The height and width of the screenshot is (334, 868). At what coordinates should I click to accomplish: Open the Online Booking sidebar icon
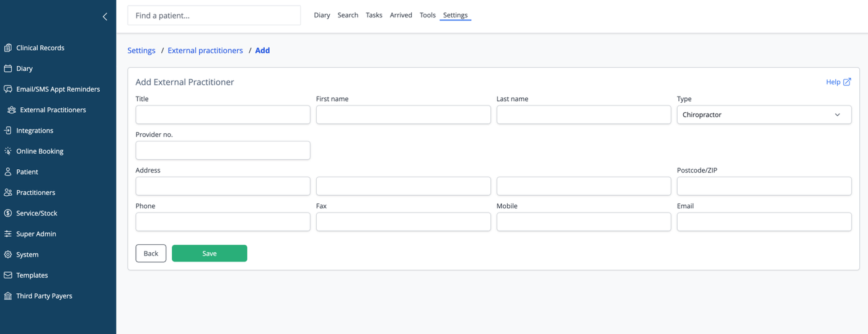8,151
